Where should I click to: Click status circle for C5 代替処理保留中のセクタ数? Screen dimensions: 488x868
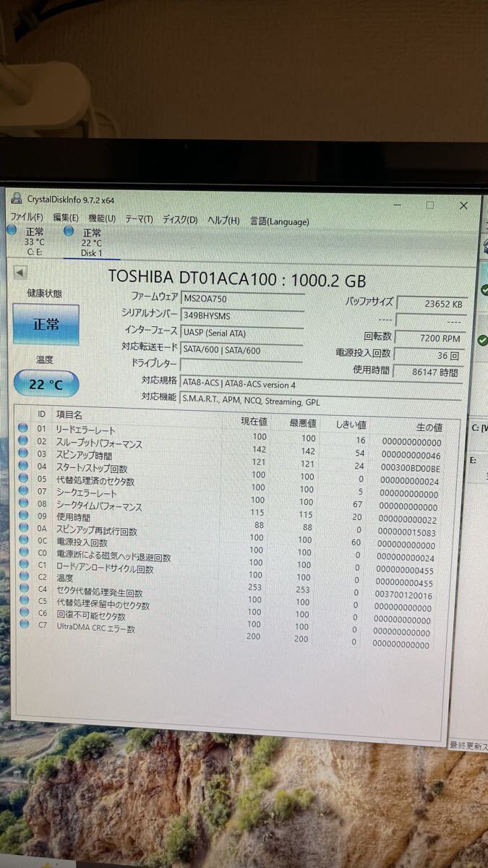pos(23,600)
